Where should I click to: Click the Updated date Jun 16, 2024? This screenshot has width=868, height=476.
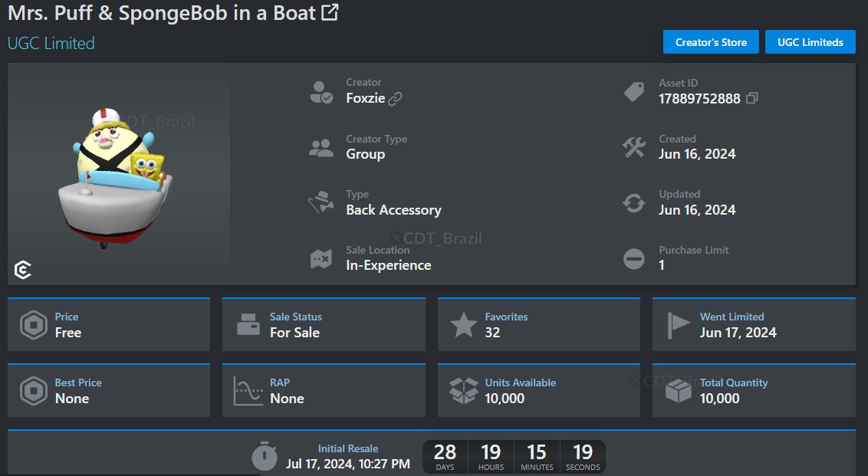pos(697,210)
